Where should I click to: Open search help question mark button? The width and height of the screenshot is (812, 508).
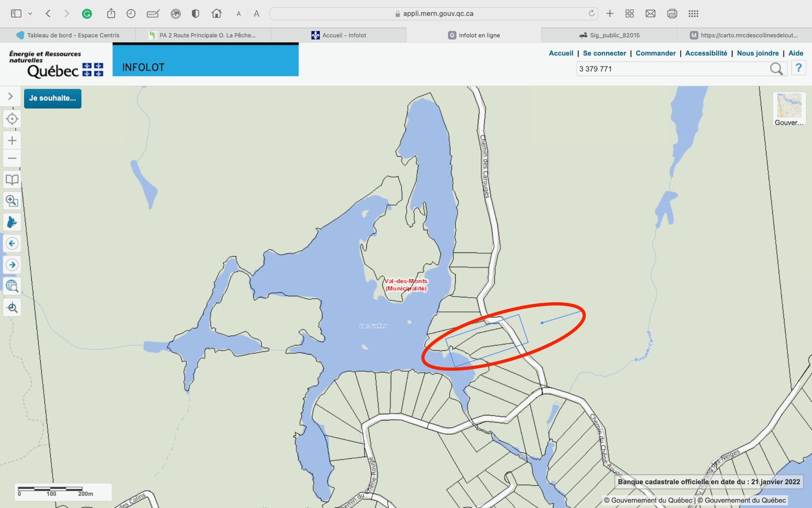[798, 68]
